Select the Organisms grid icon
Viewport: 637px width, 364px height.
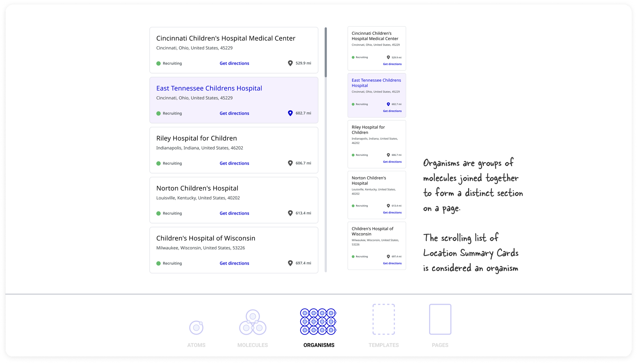[318, 321]
